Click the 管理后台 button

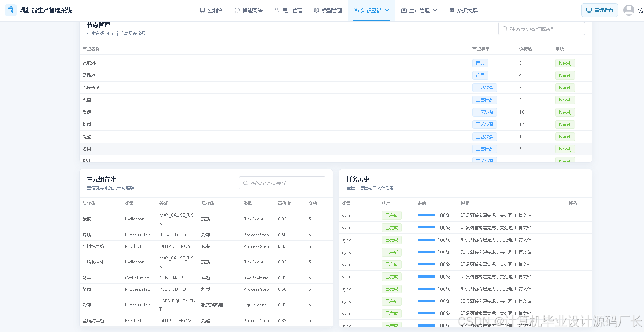[x=600, y=10]
